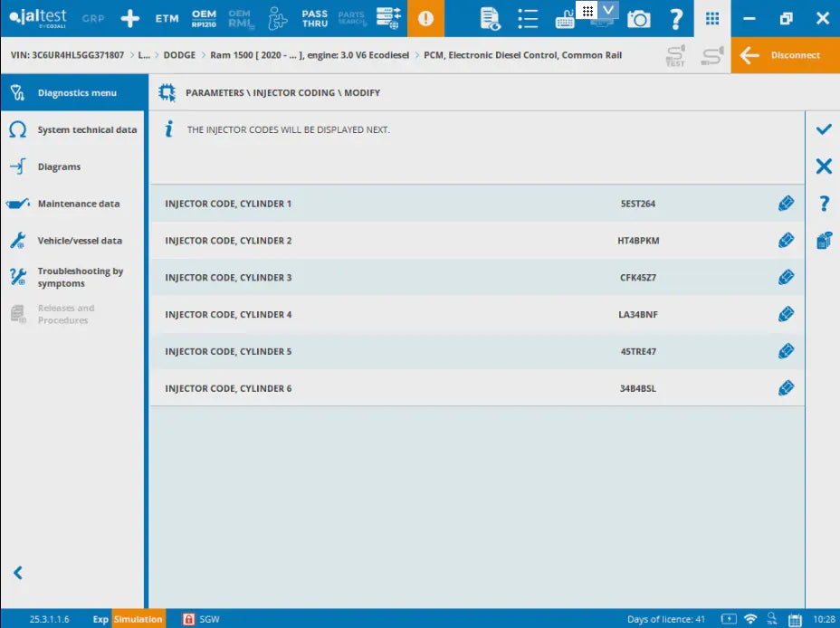Screen dimensions: 840x628
Task: Collapse the left sidebar with chevron
Action: pos(17,572)
